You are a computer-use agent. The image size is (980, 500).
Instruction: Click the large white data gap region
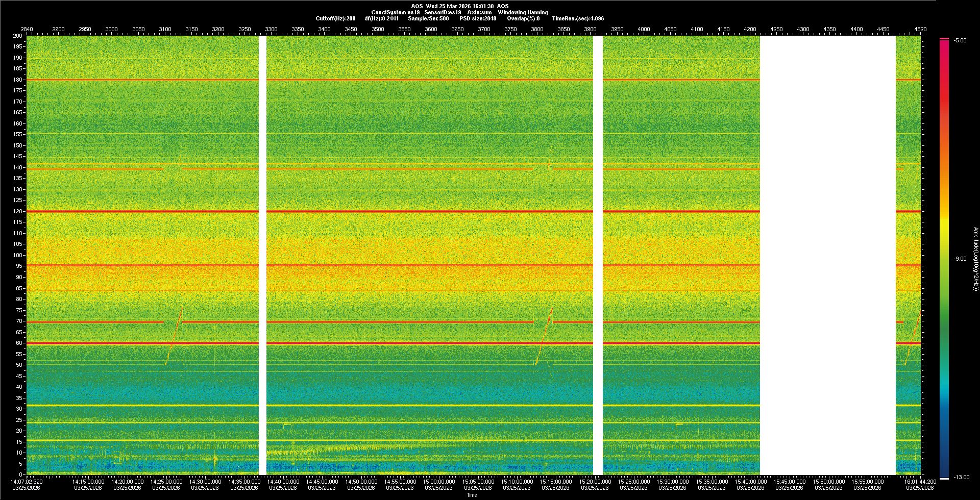point(827,255)
